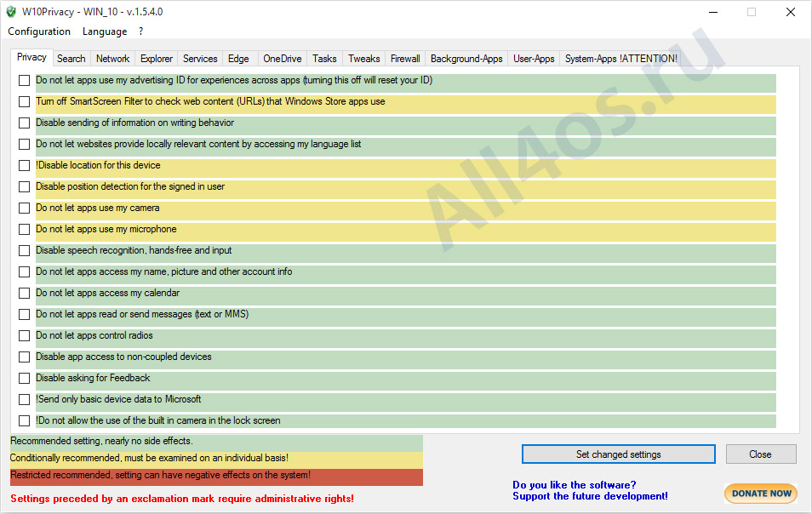The image size is (812, 514).
Task: Click the yellow 'Conditionally recommended' legend bar
Action: 216,459
